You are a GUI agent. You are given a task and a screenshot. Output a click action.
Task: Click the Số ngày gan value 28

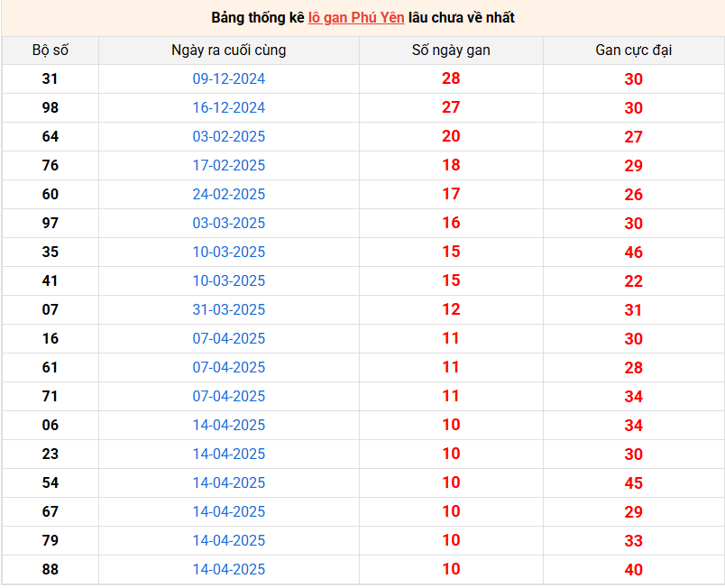[451, 79]
